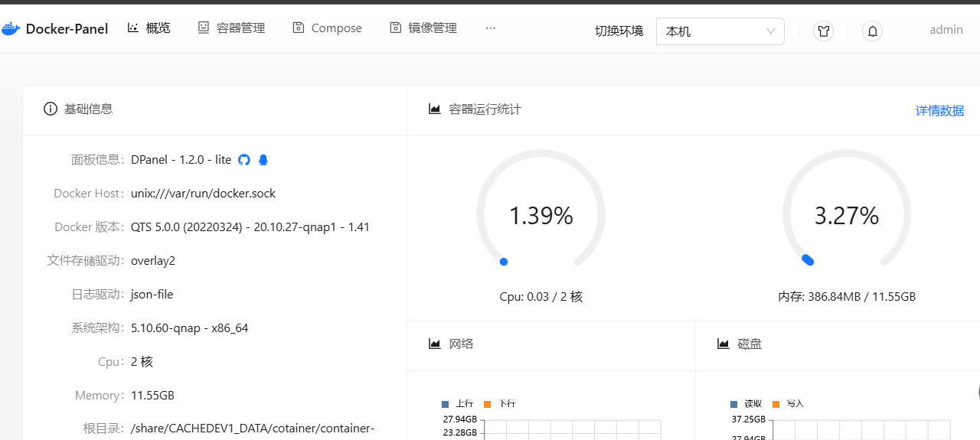This screenshot has height=440, width=980.
Task: Toggle 读取 legend in disk chart
Action: tap(746, 403)
